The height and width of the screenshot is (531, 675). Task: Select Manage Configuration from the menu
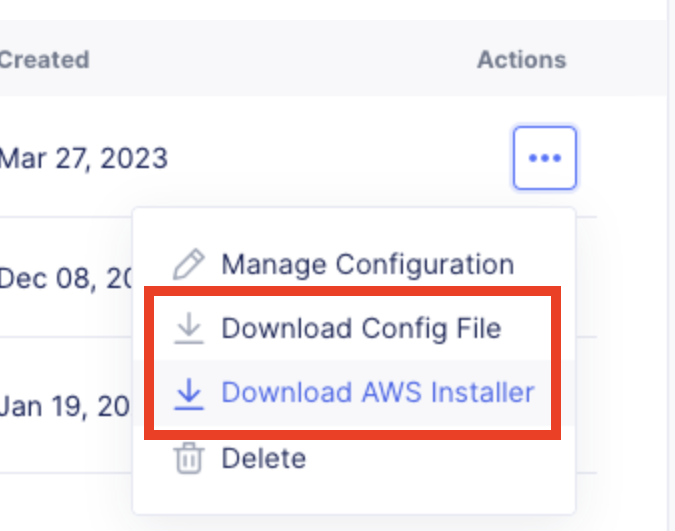click(x=367, y=265)
